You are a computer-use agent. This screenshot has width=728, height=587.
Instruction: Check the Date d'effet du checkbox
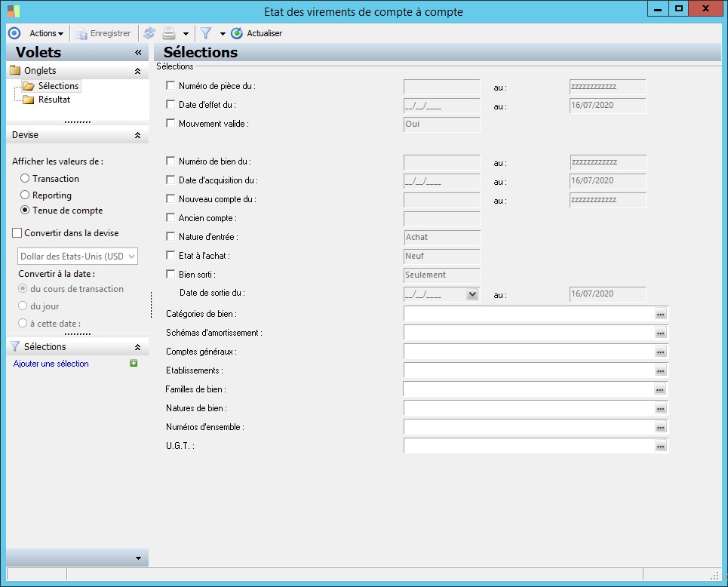coord(170,104)
